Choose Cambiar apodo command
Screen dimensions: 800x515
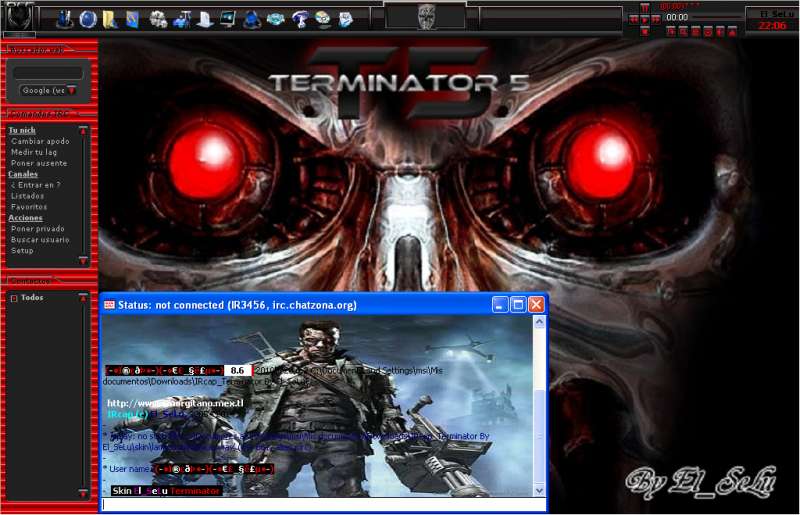(40, 141)
